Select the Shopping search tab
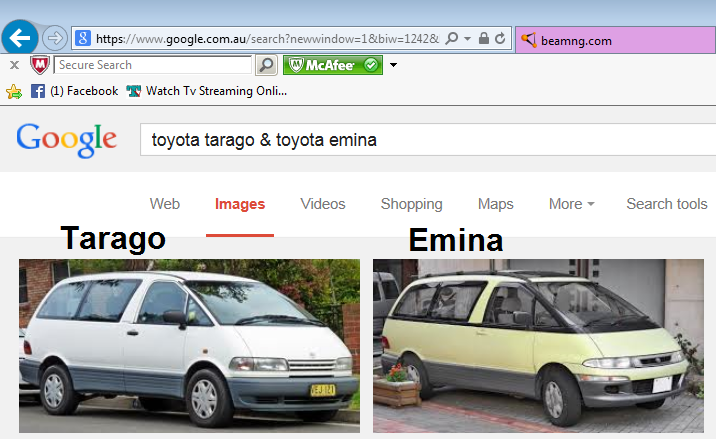Viewport: 716px width, 439px height. [x=411, y=204]
